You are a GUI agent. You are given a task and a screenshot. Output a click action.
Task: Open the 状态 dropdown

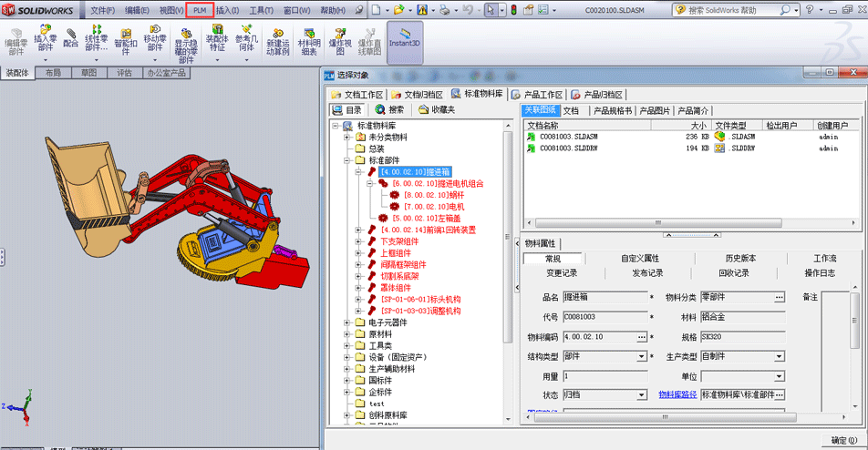pyautogui.click(x=641, y=395)
